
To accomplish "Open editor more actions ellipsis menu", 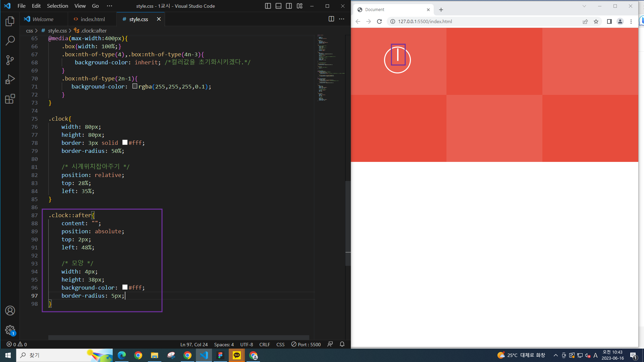I will tap(342, 19).
